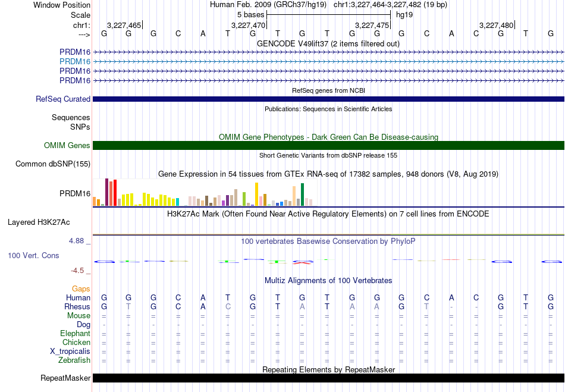The width and height of the screenshot is (565, 392).
Task: Click the Gaps row label
Action: [81, 288]
